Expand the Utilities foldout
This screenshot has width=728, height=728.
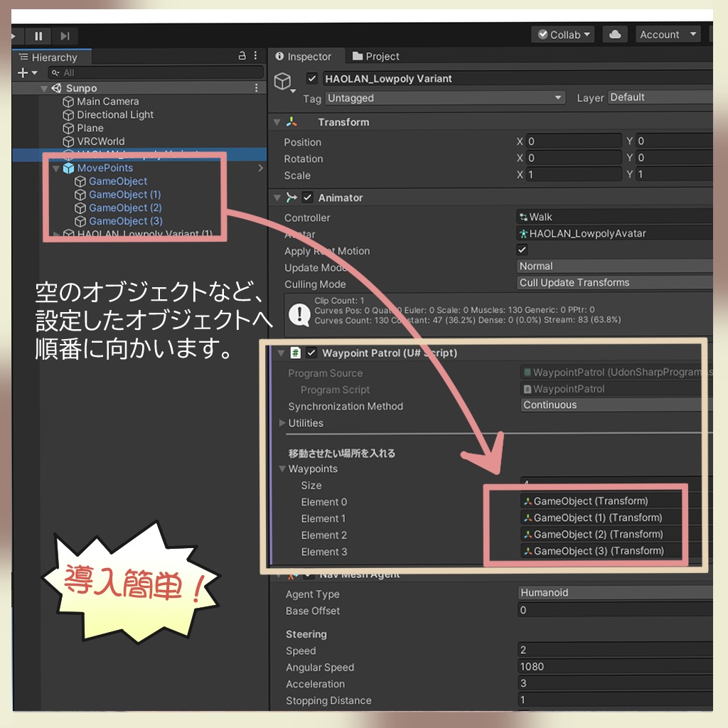282,423
